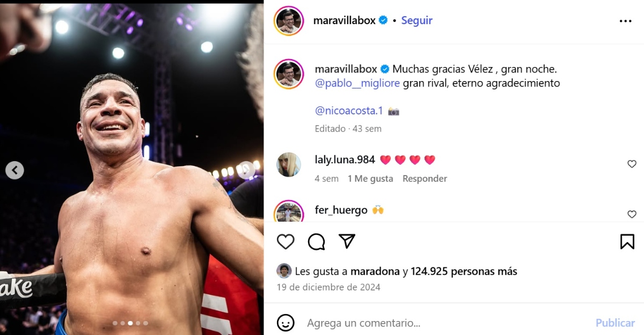Open @nicoacosta.1 photographer mention

coord(349,111)
